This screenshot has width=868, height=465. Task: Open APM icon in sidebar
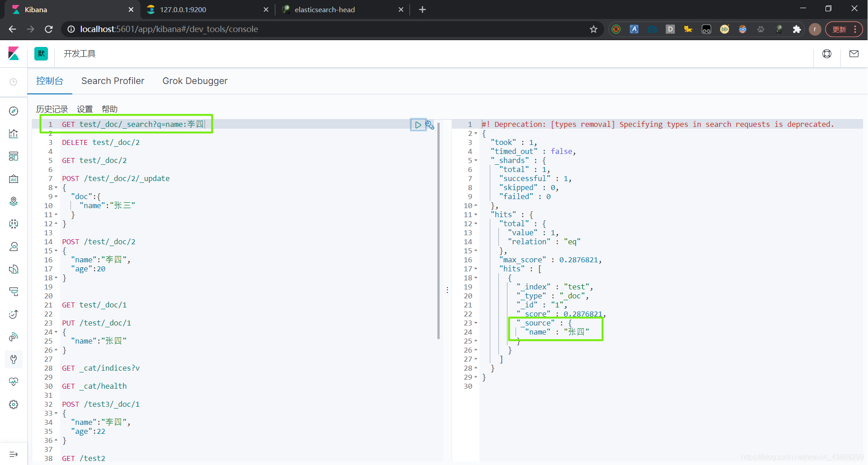pos(14,292)
